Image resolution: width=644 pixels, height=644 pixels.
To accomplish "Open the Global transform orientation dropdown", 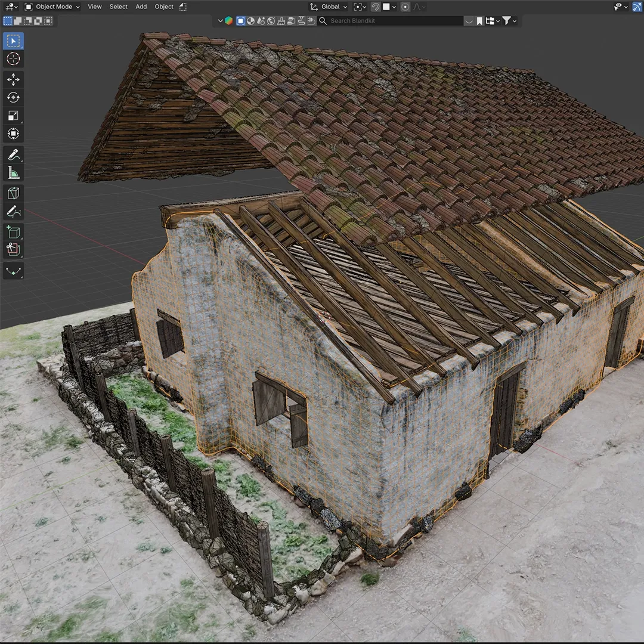I will pos(329,7).
